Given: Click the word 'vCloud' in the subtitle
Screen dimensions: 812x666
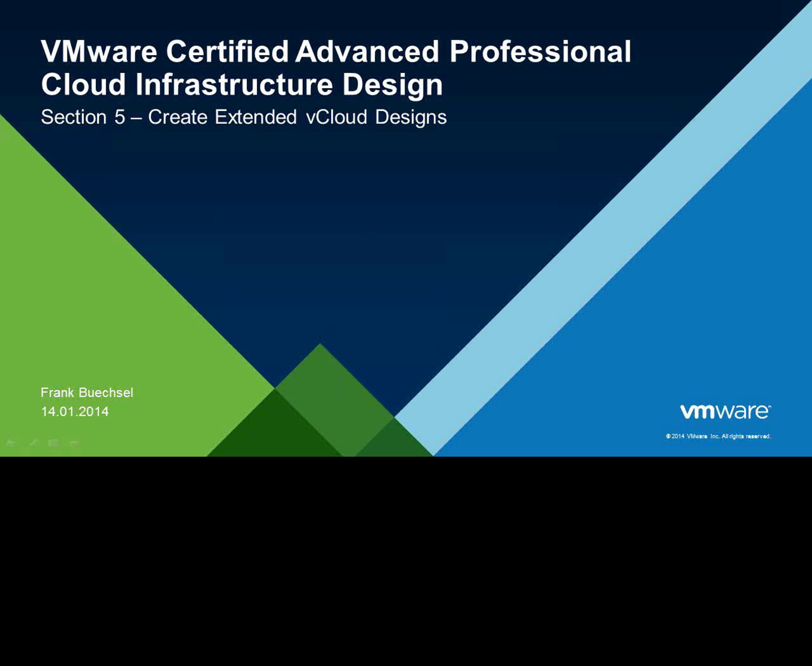Looking at the screenshot, I should coord(337,117).
